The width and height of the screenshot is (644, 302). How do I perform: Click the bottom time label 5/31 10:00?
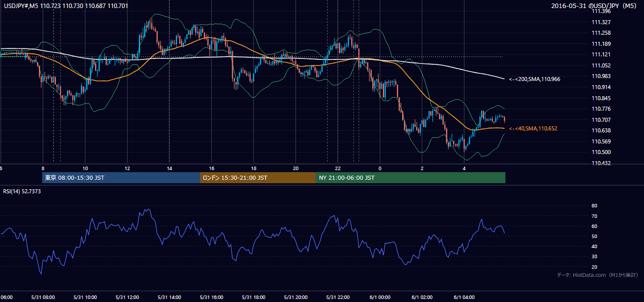[x=85, y=297]
